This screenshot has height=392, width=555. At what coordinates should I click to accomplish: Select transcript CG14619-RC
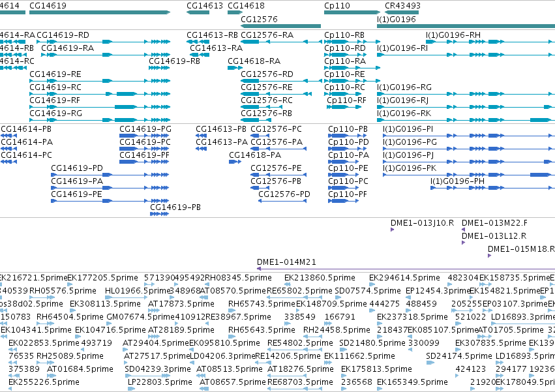55,87
